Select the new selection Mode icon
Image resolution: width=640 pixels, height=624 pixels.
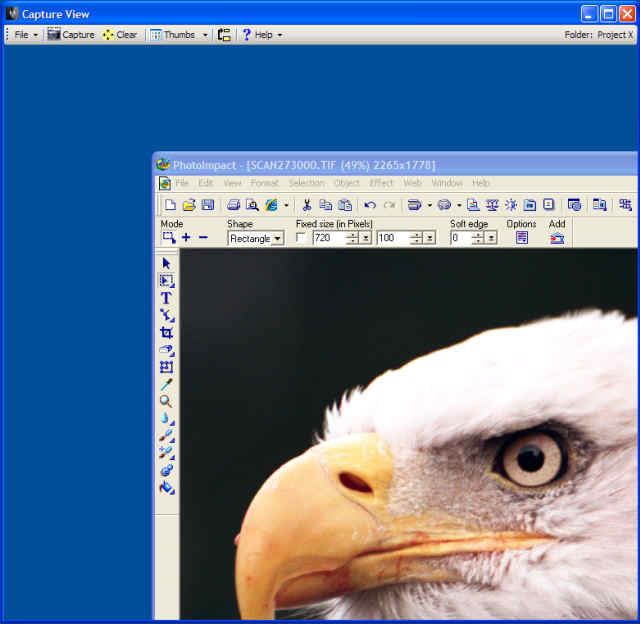click(x=169, y=238)
